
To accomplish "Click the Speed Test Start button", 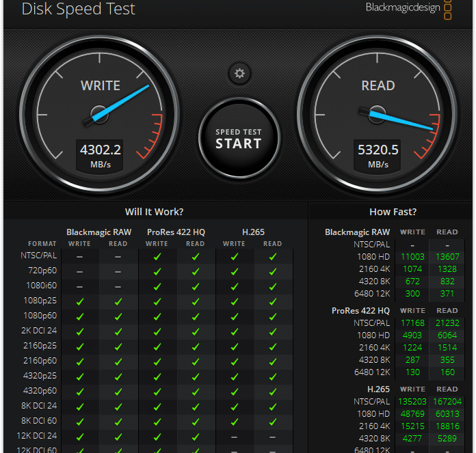I will tap(239, 138).
